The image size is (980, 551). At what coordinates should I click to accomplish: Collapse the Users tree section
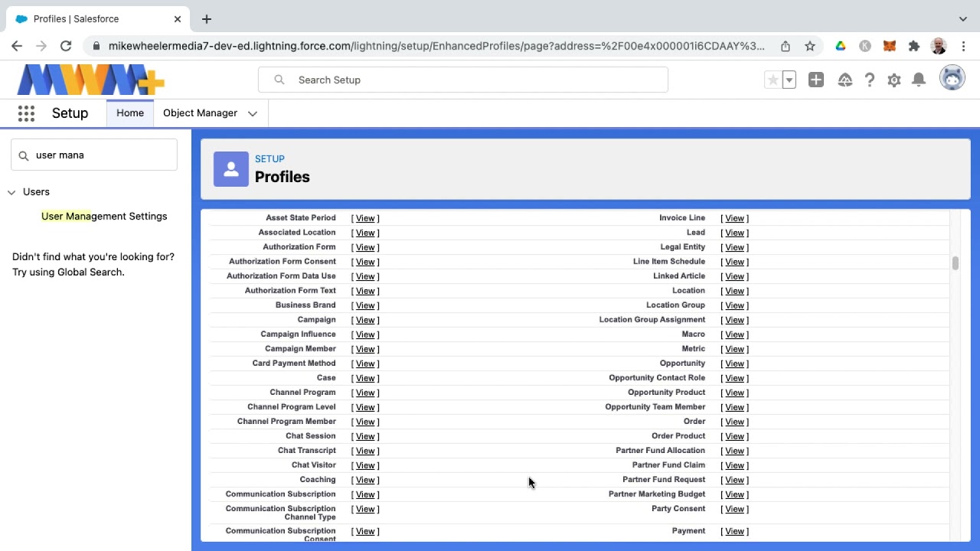tap(11, 192)
